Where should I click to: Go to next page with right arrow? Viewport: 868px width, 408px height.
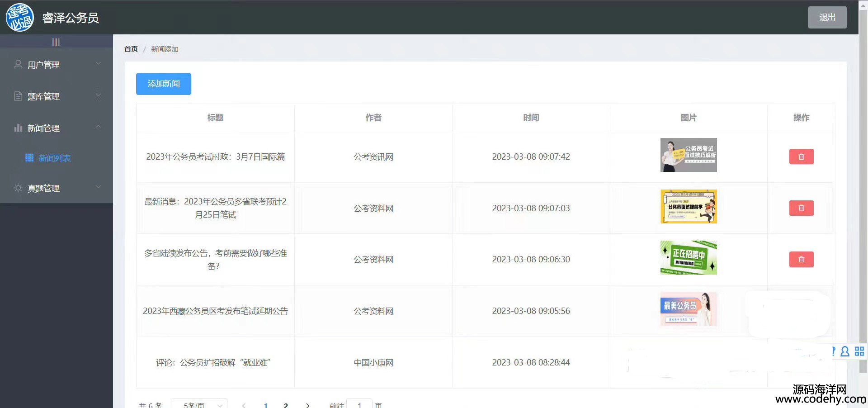coord(308,405)
